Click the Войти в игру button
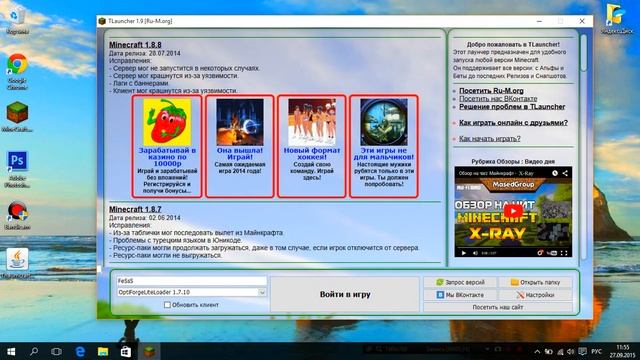 tap(345, 294)
